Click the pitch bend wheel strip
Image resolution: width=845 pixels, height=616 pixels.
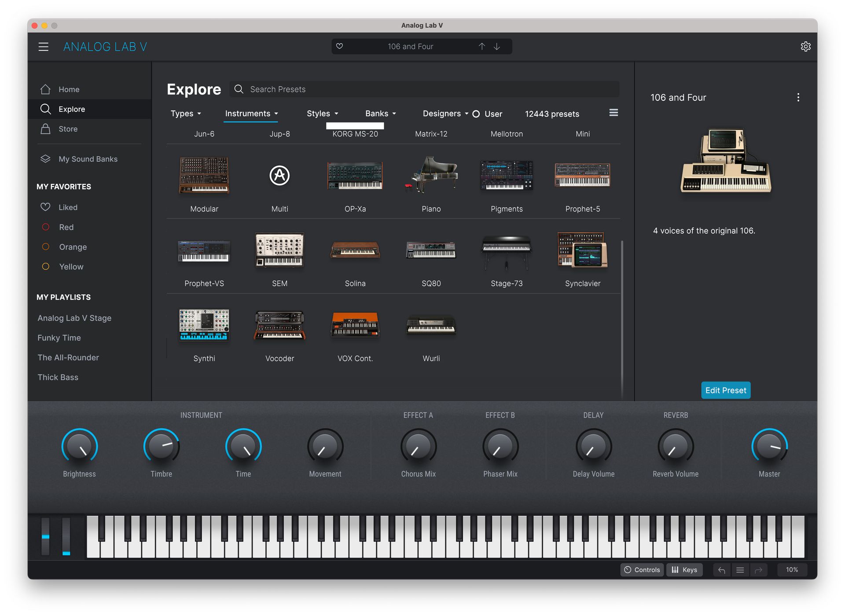(x=46, y=536)
